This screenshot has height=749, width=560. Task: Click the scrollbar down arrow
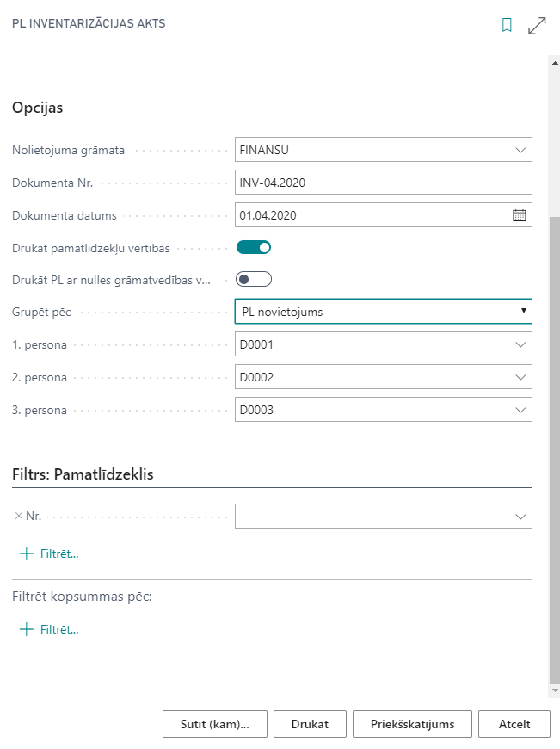555,690
